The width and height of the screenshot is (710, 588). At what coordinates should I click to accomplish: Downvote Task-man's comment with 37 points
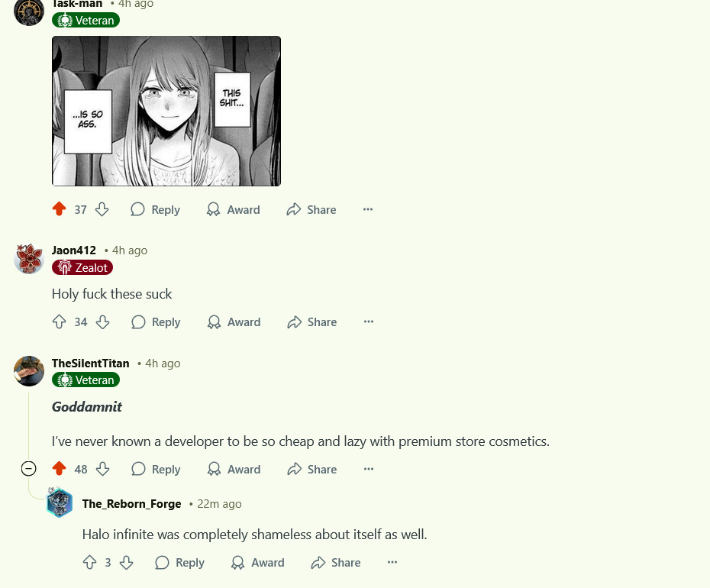click(x=102, y=209)
